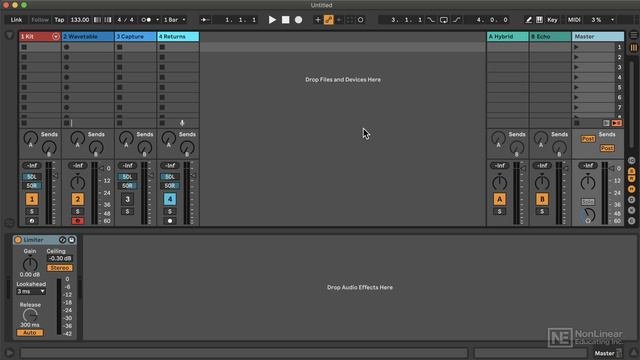The image size is (640, 360).
Task: Click the time signature field 4 / 4
Action: (x=125, y=20)
